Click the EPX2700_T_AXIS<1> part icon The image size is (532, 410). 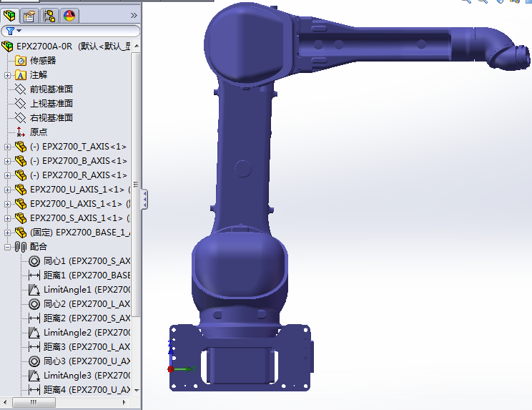(21, 147)
